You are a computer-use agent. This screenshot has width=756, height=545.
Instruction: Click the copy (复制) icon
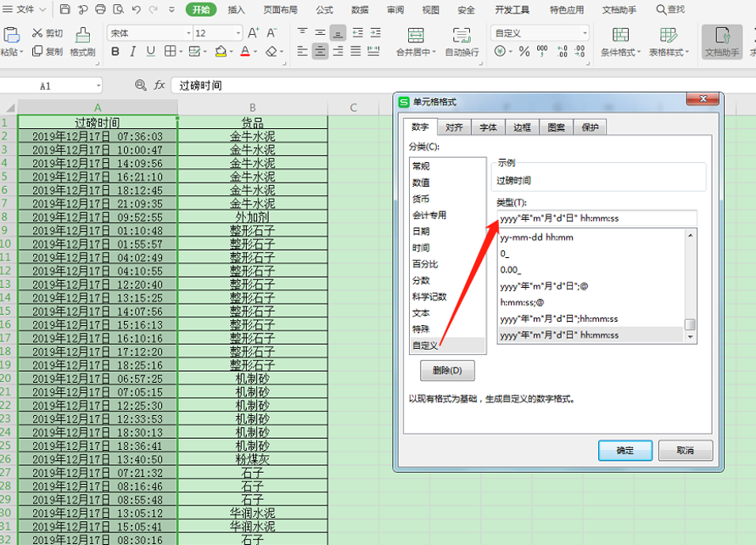coord(37,51)
